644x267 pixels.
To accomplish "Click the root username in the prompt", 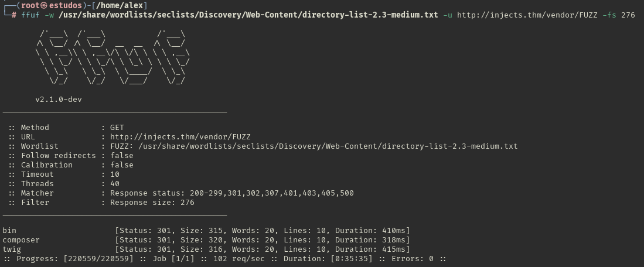I will coord(30,6).
